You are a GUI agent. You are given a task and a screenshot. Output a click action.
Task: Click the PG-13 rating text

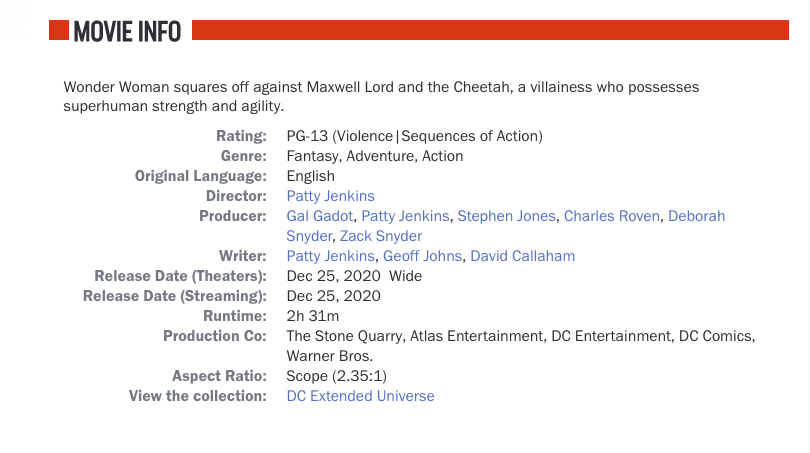point(415,136)
